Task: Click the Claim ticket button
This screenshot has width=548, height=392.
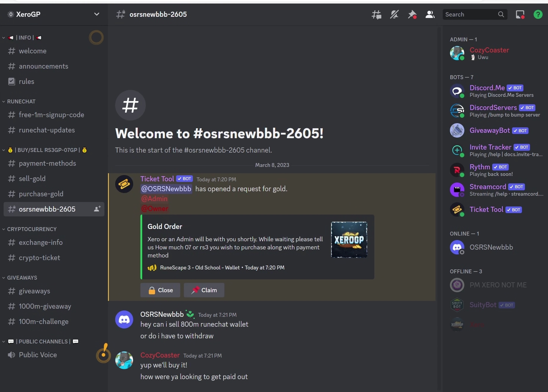Action: (x=204, y=290)
